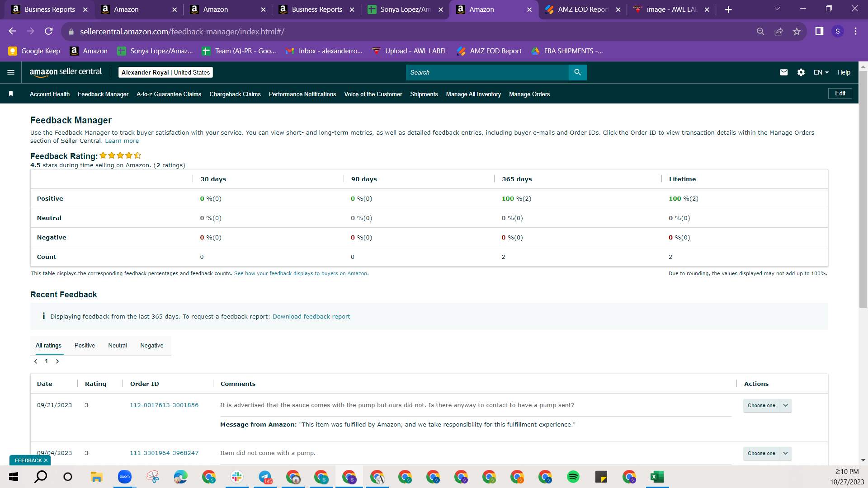Open order 111-3301964-3968247
Screen dimensions: 868x488
pos(164,453)
